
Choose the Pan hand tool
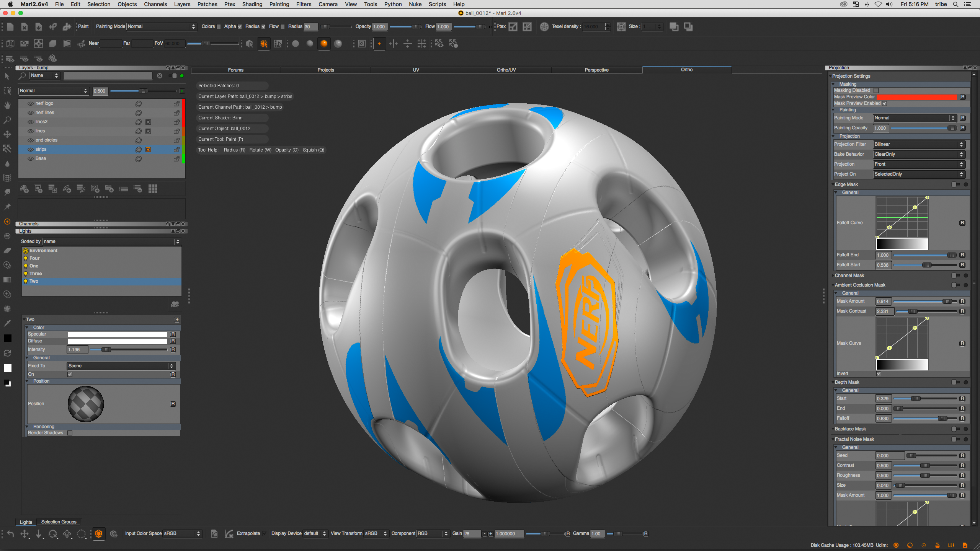click(7, 105)
